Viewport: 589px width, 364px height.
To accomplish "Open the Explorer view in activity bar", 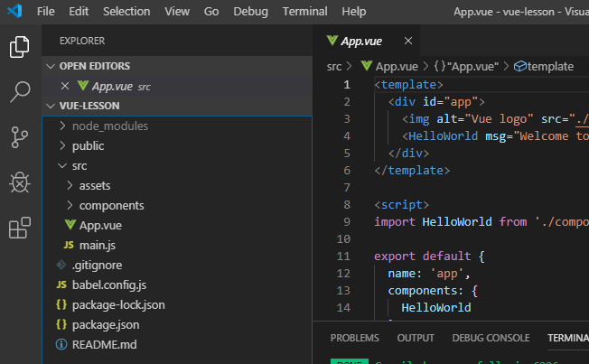I will 20,47.
